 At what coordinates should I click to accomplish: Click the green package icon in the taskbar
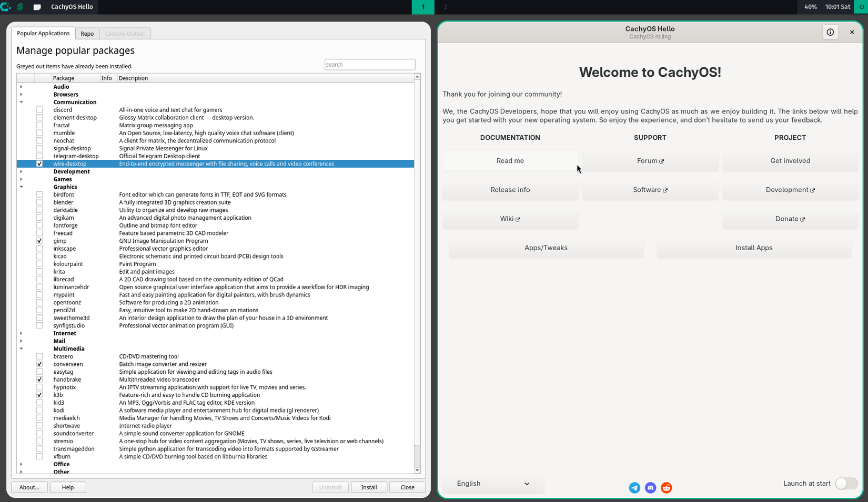[x=19, y=7]
